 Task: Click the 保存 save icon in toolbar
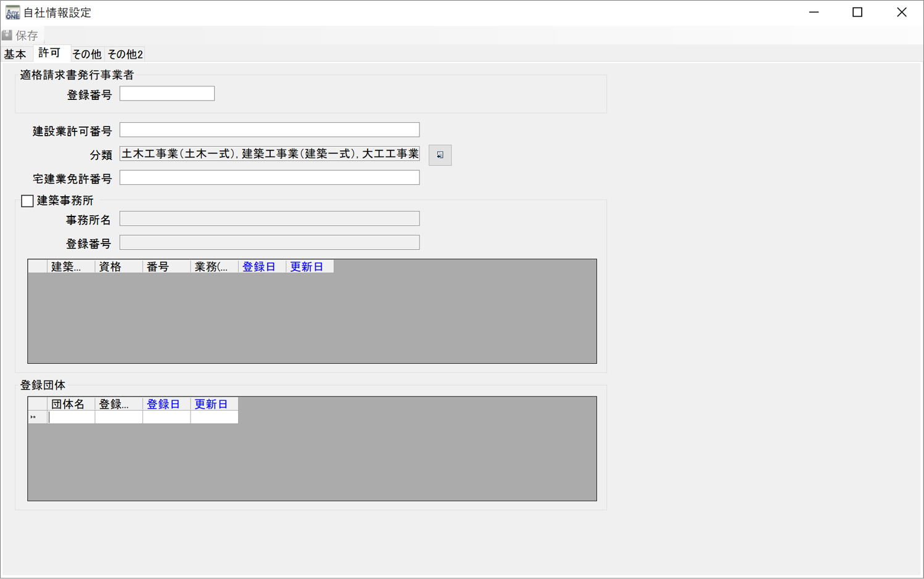7,35
